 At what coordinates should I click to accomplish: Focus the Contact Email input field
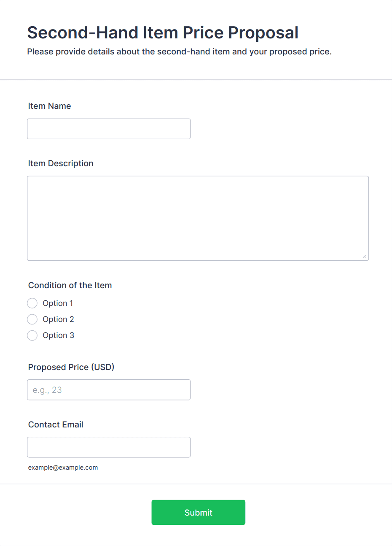tap(109, 447)
